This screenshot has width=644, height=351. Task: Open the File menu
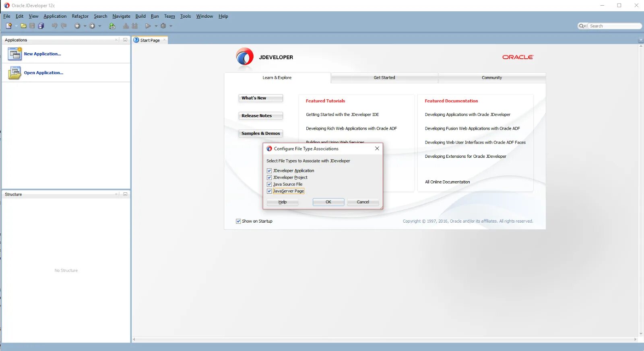7,16
